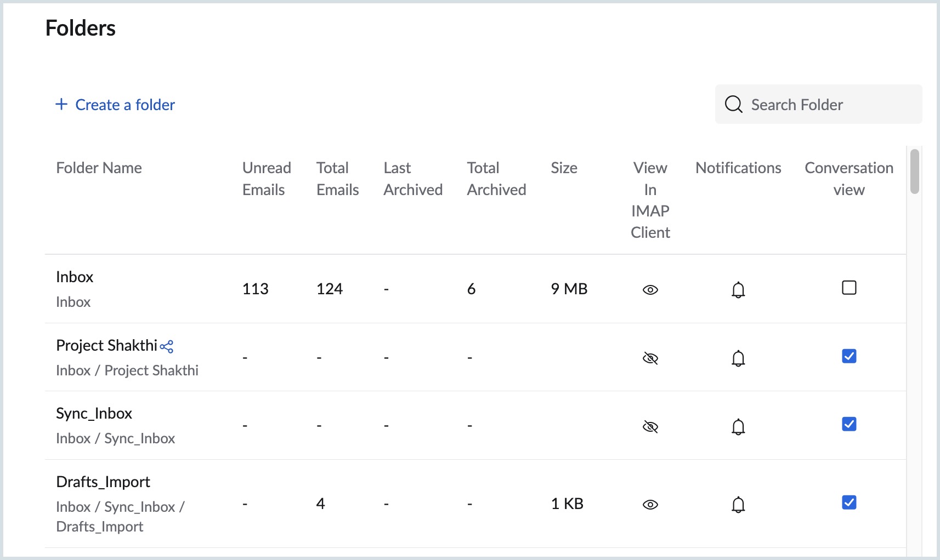Viewport: 940px width, 560px height.
Task: Hide Drafts_Import from IMAP client
Action: [x=650, y=505]
